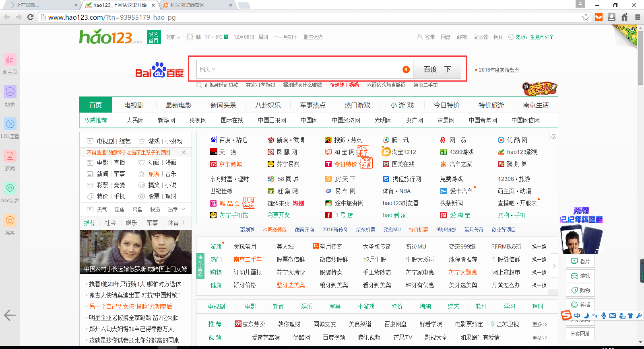The image size is (644, 349).
Task: Open the 搞笑 sidebar icon
Action: click(x=10, y=220)
